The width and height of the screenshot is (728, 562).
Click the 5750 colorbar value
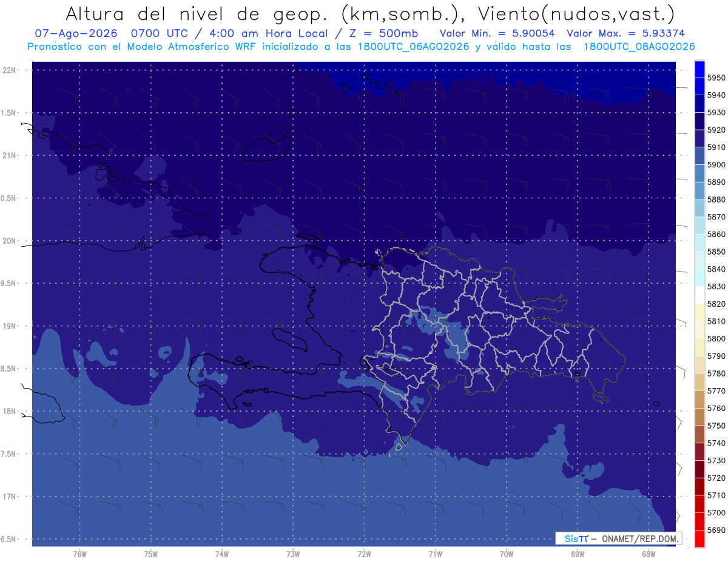pyautogui.click(x=716, y=426)
